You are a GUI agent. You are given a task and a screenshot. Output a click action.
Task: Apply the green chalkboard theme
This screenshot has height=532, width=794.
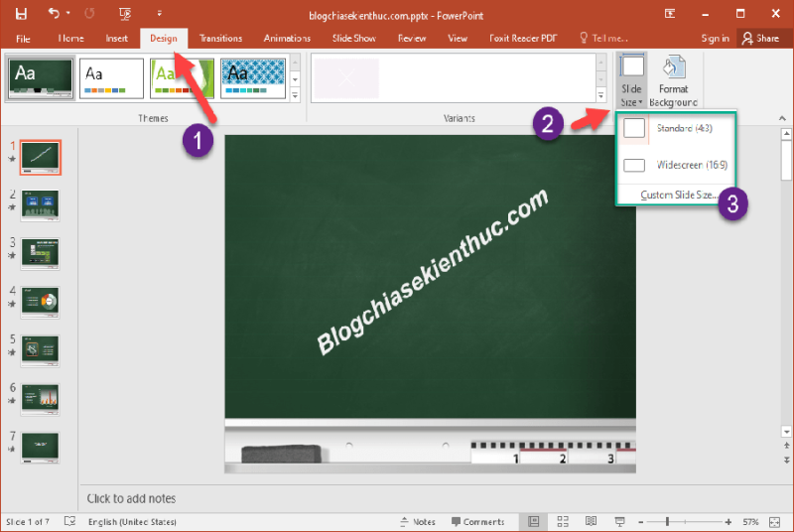click(x=41, y=78)
